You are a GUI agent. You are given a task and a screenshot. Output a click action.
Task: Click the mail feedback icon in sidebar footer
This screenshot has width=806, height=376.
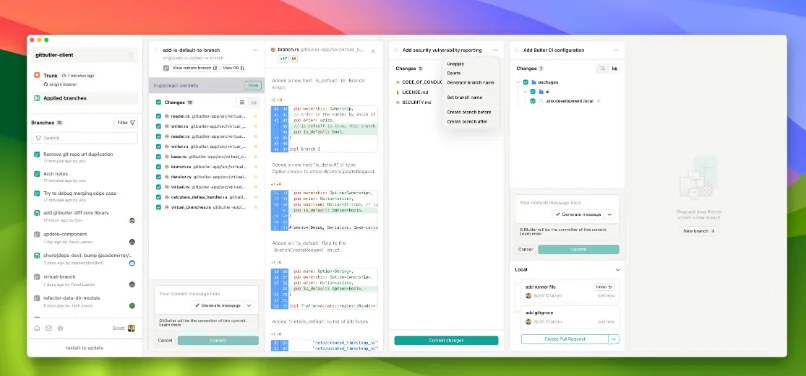48,328
